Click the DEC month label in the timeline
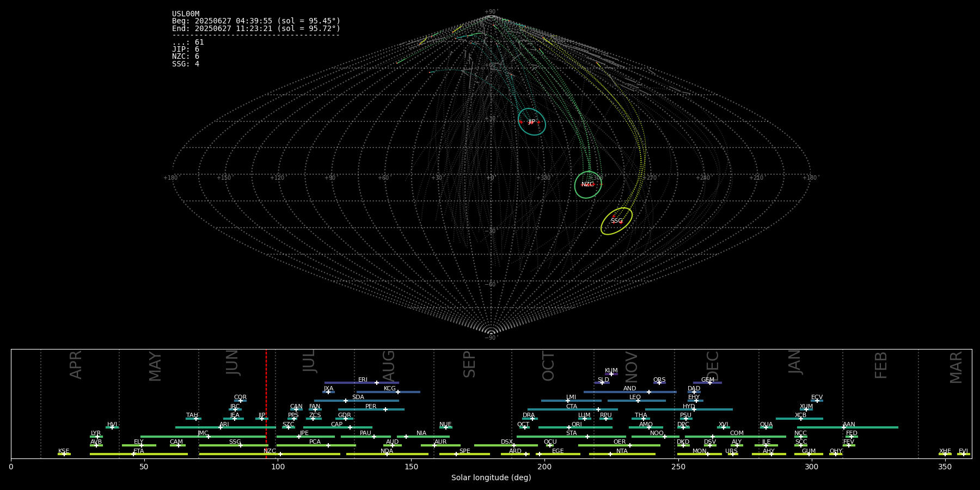The width and height of the screenshot is (980, 490). (713, 366)
